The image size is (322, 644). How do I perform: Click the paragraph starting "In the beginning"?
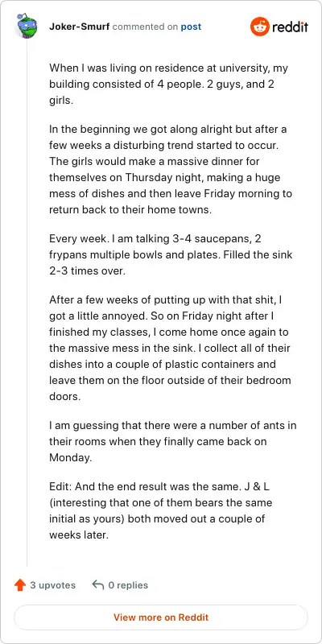pyautogui.click(x=172, y=170)
